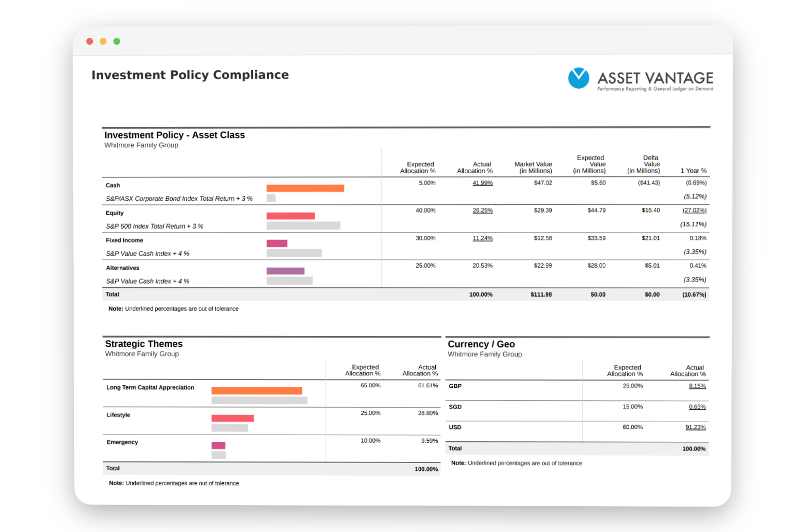Click the Currency / Geo section title

pyautogui.click(x=481, y=344)
